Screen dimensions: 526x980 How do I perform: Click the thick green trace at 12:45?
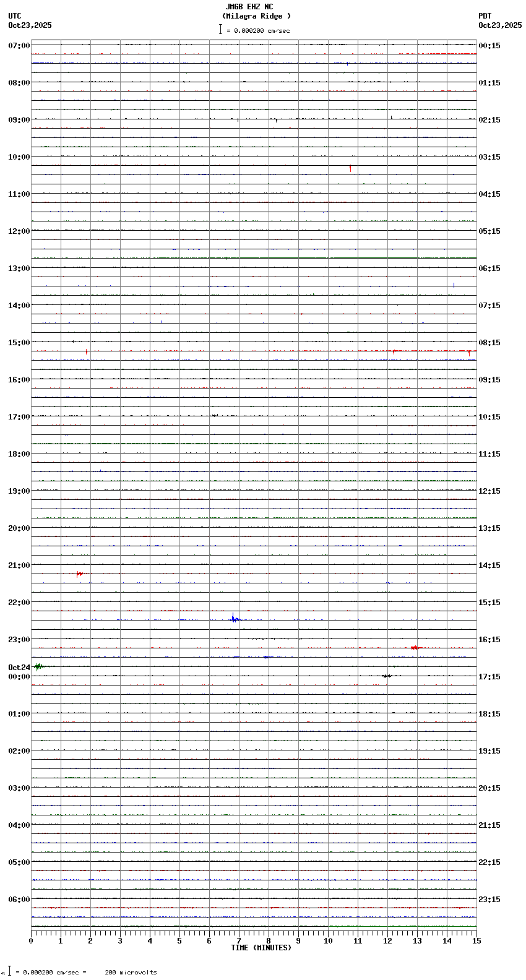tap(316, 258)
